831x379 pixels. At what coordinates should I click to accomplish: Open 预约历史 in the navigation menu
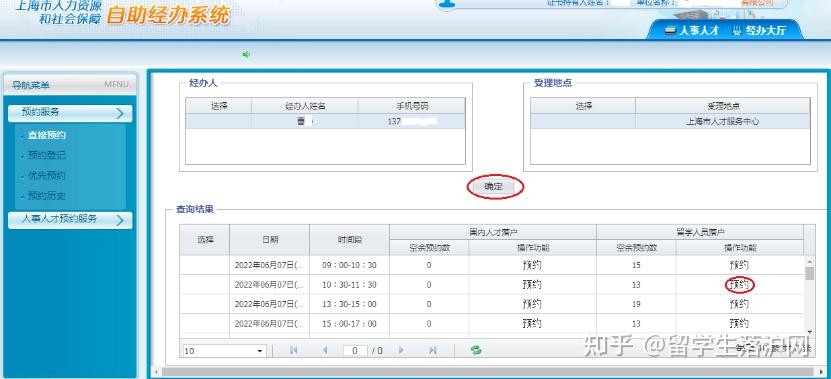[47, 196]
